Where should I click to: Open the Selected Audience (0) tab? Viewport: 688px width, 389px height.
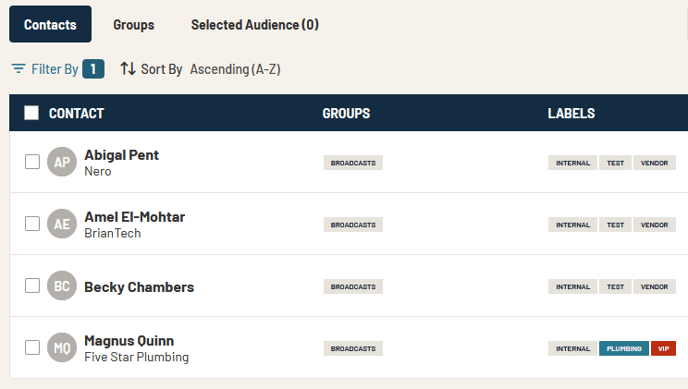[x=255, y=25]
